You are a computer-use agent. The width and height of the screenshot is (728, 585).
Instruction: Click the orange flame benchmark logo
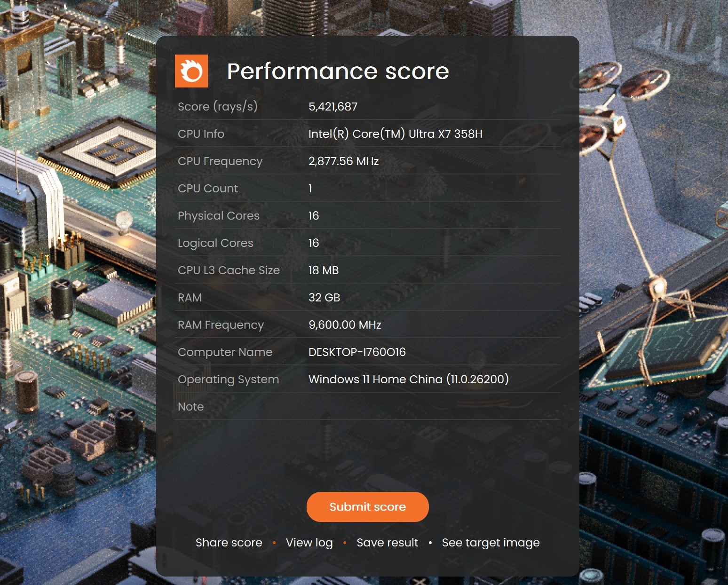pos(191,71)
